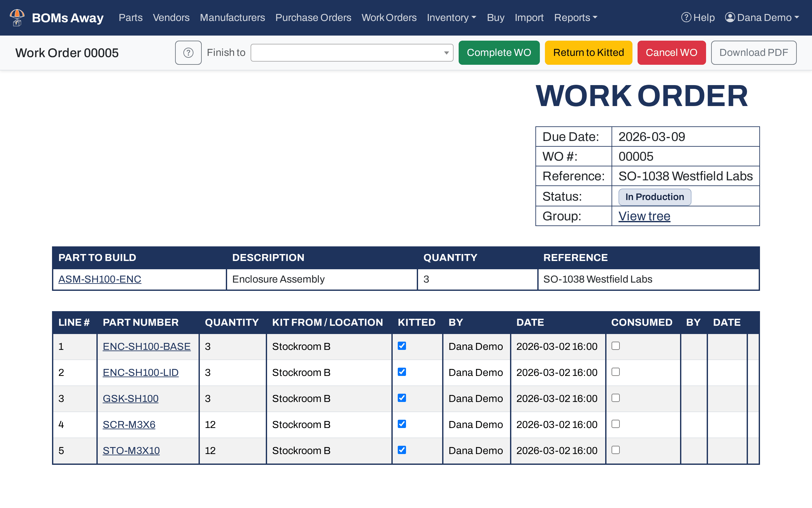Screen dimensions: 812x508
Task: Open STO-M3X10 part link
Action: (x=131, y=451)
